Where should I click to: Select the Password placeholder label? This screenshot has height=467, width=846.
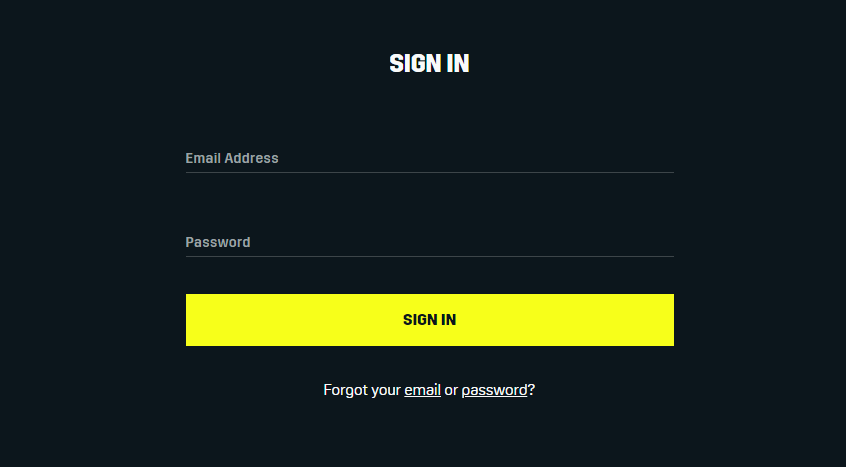coord(218,242)
